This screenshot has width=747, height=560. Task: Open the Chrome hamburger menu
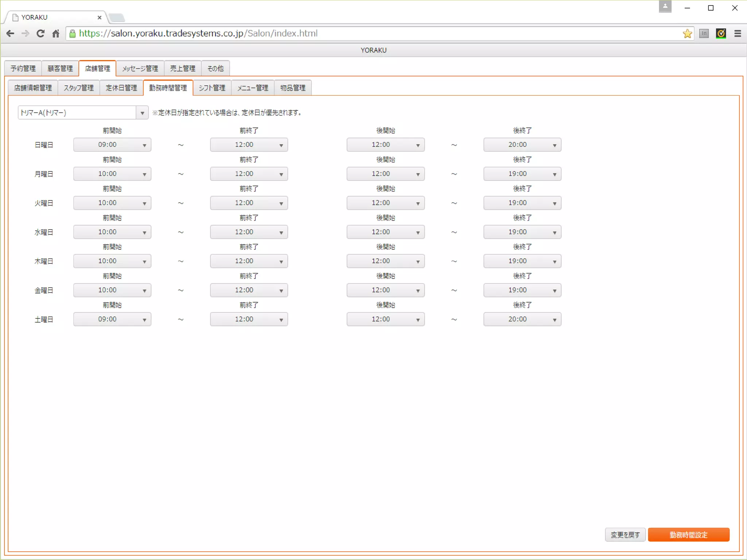[x=738, y=34]
